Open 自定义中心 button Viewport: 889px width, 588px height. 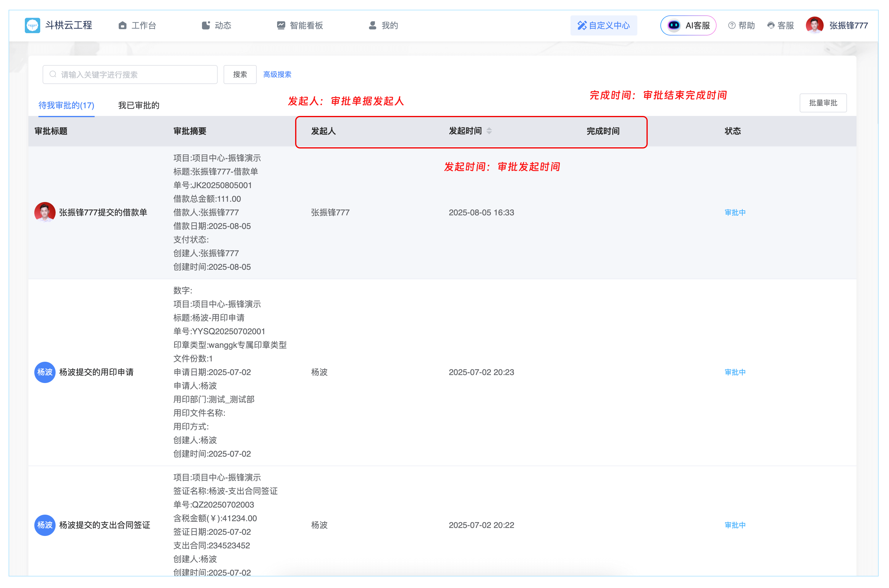(x=604, y=25)
